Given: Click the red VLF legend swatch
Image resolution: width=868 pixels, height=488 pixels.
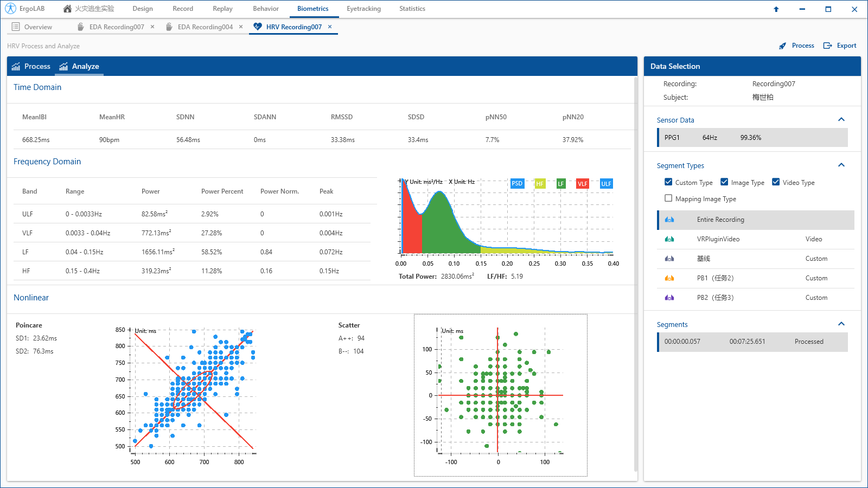Looking at the screenshot, I should pos(582,184).
